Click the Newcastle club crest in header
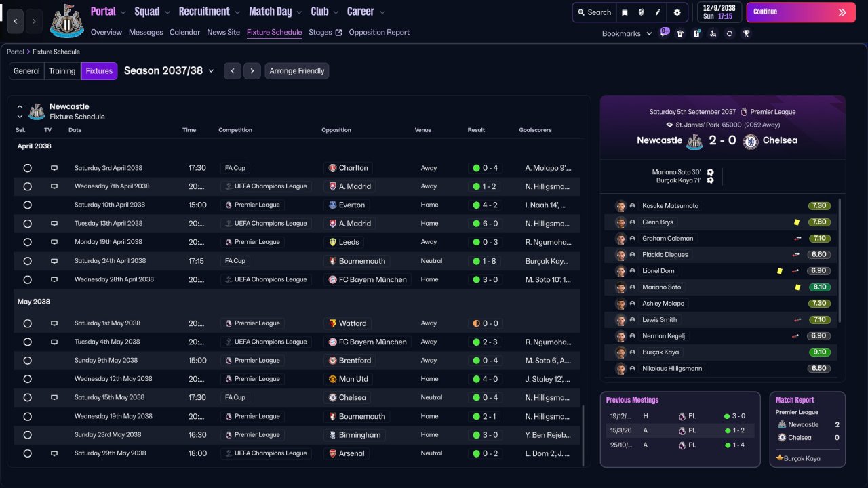The width and height of the screenshot is (868, 488). pos(67,20)
